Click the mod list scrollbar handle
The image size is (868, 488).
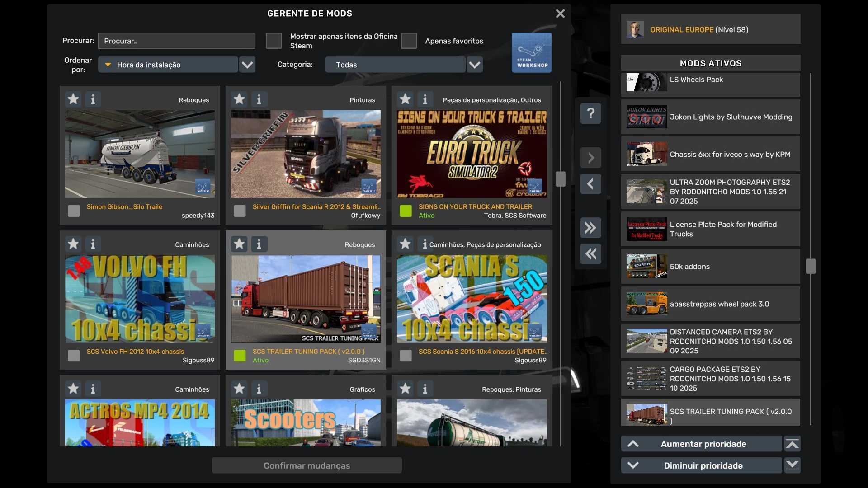pyautogui.click(x=561, y=179)
